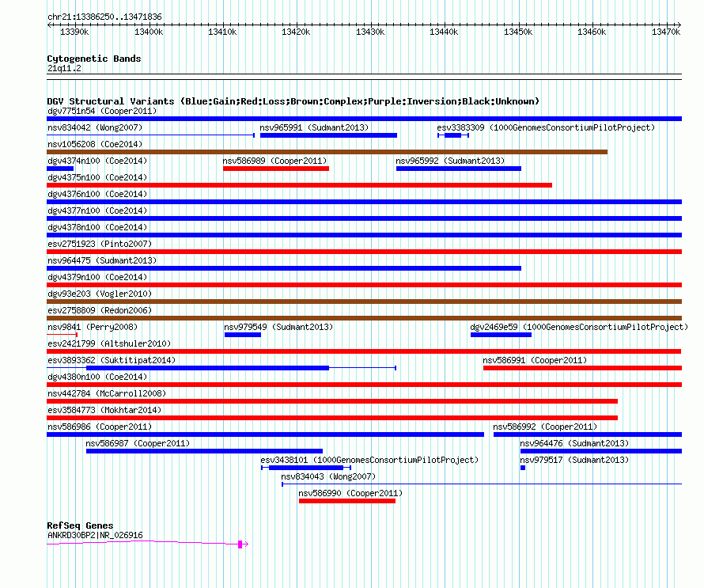Open the nsv964476 (Sudmant2013) label
Image resolution: width=704 pixels, height=588 pixels.
coord(574,443)
